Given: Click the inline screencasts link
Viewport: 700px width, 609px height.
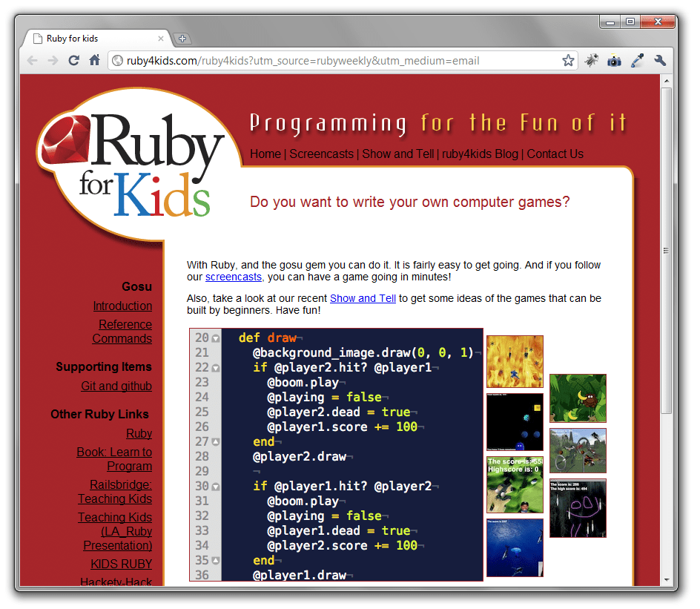Looking at the screenshot, I should (234, 277).
